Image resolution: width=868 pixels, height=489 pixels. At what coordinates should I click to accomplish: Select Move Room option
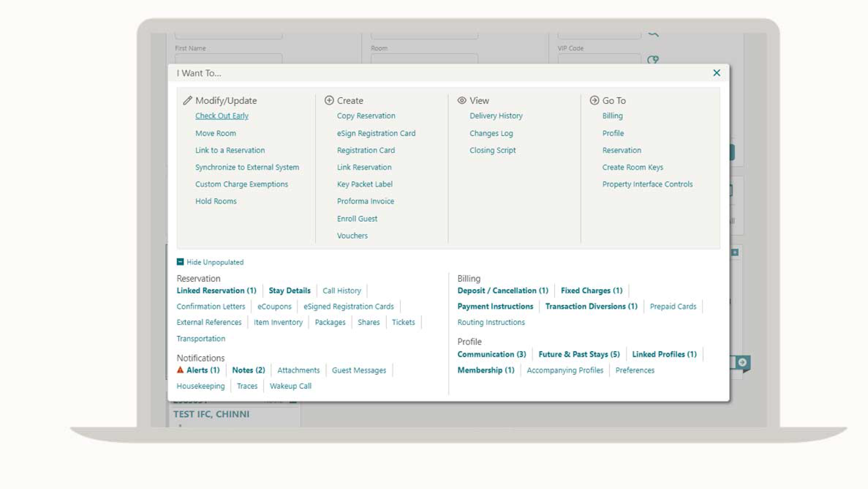(x=215, y=133)
